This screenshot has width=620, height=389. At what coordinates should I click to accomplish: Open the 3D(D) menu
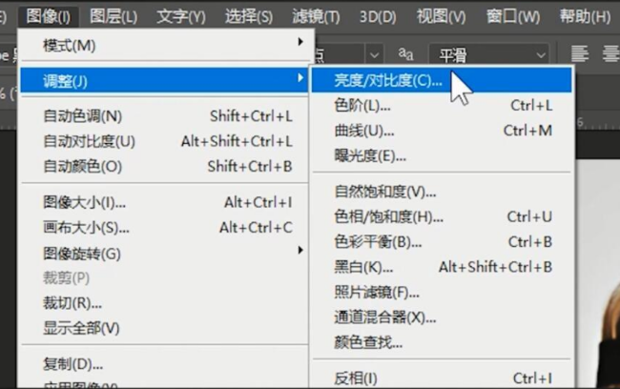(378, 17)
